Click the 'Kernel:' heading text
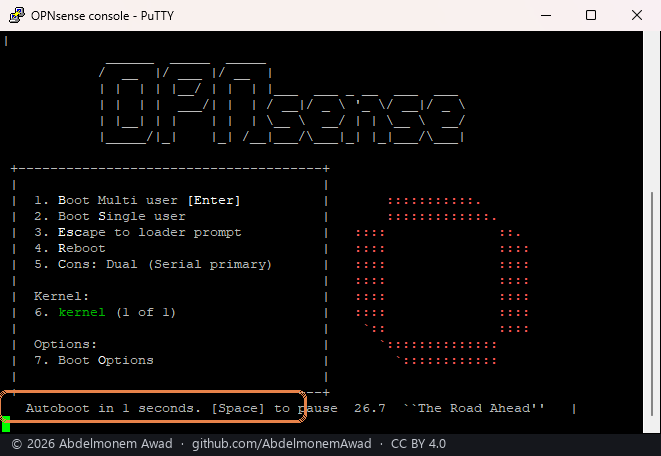Viewport: 661px width, 456px height. pyautogui.click(x=61, y=296)
